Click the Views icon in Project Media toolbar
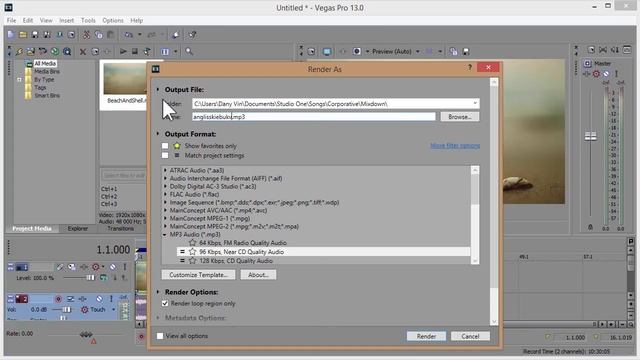 click(165, 52)
